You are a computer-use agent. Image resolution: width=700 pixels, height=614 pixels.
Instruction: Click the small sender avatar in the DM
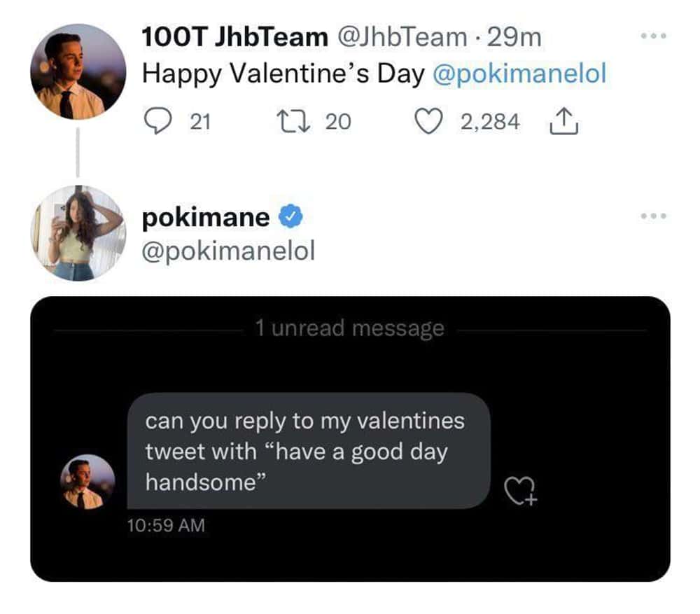pos(87,482)
